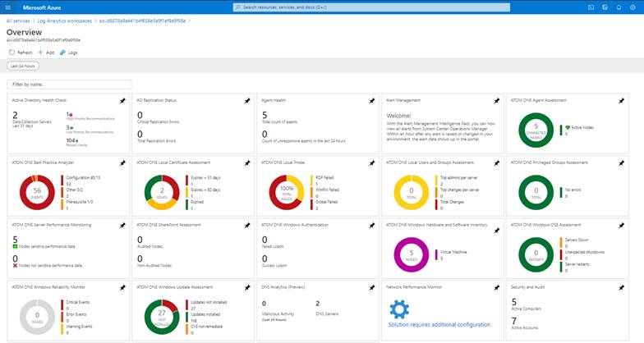Click the Network Performance Monitor gear icon
The image size is (644, 343).
(399, 309)
